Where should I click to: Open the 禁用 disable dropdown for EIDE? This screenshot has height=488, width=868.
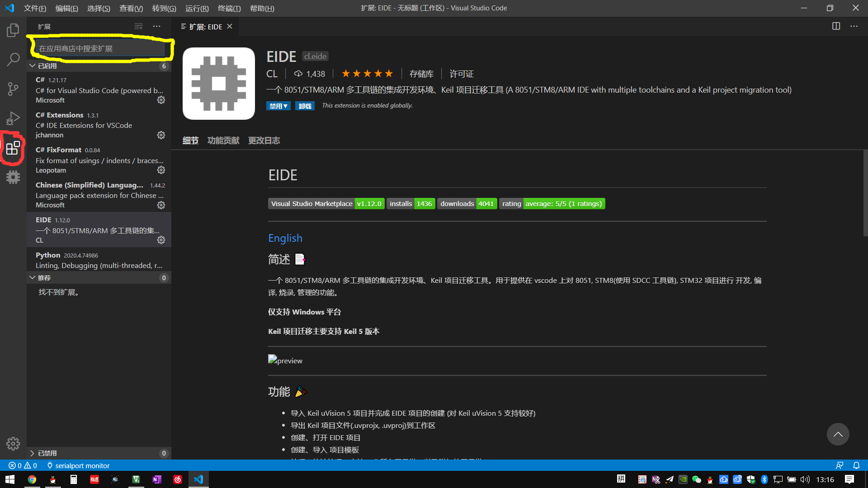click(x=278, y=105)
